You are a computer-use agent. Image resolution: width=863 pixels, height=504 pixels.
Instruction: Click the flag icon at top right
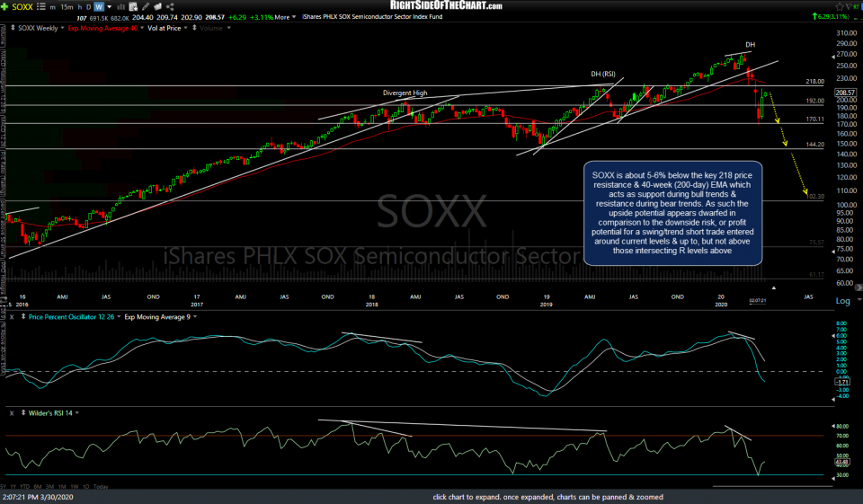pyautogui.click(x=850, y=6)
